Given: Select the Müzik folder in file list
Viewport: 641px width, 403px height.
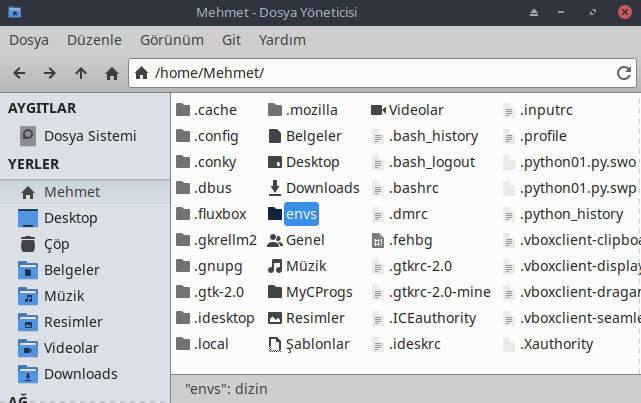Looking at the screenshot, I should coord(297,266).
